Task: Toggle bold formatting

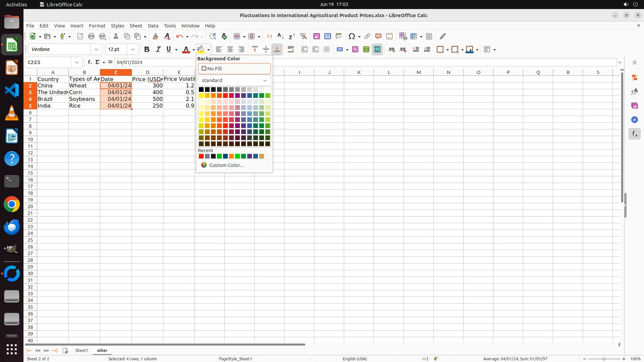Action: (147, 50)
